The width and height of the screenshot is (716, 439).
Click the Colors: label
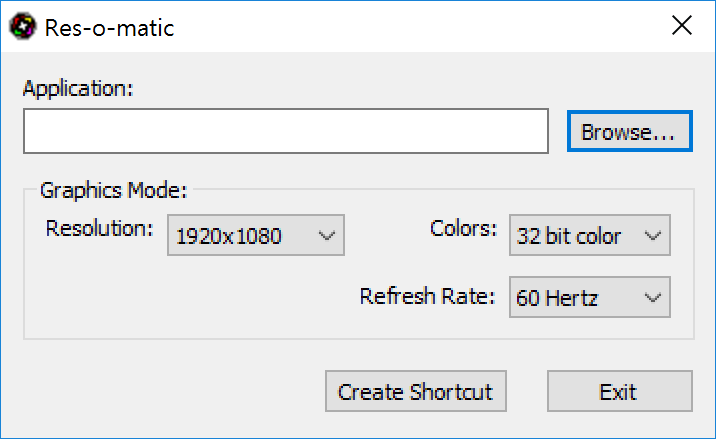coord(463,228)
